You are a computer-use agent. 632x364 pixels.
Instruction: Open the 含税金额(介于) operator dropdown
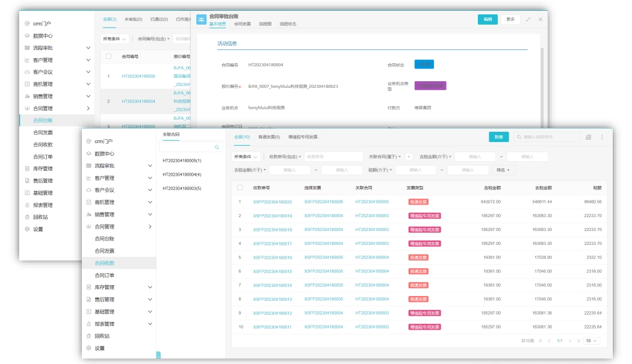click(x=435, y=157)
